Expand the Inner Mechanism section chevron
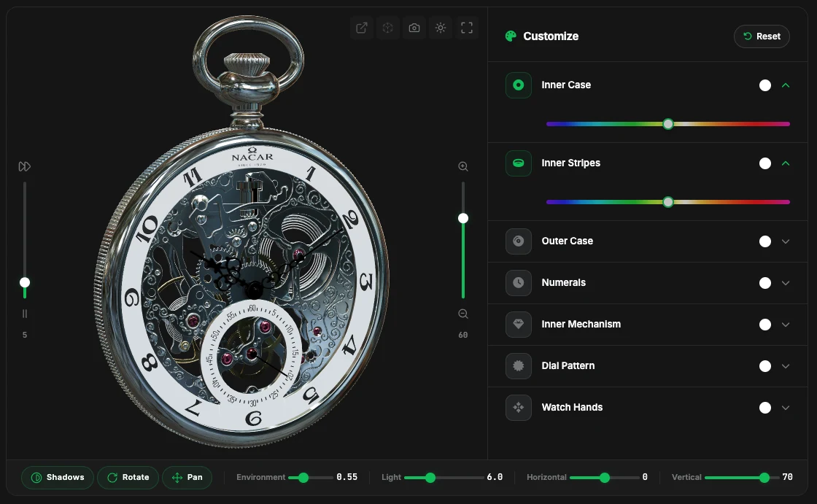Image resolution: width=817 pixels, height=504 pixels. click(786, 325)
